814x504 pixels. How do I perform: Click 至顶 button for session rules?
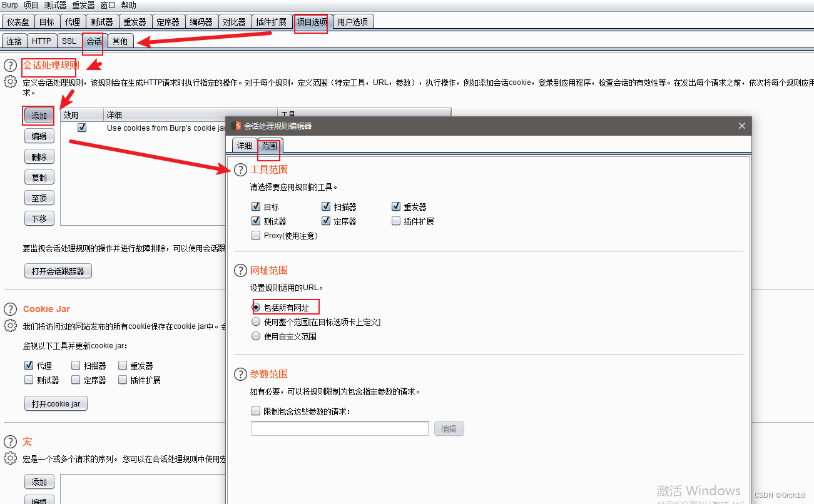pos(39,198)
